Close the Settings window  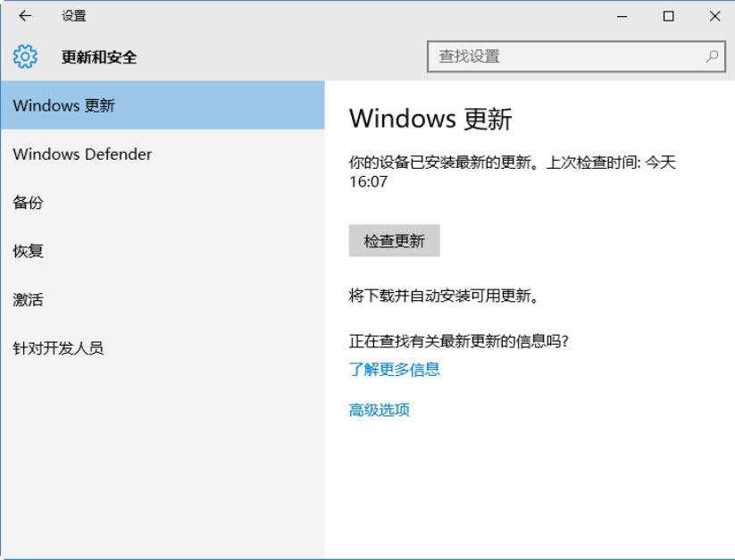(714, 16)
